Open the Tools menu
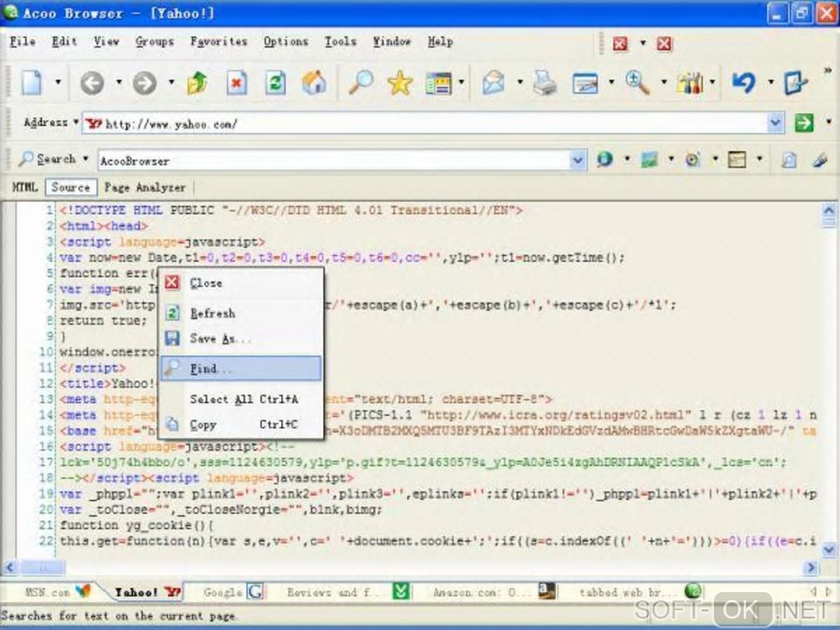 [x=340, y=42]
